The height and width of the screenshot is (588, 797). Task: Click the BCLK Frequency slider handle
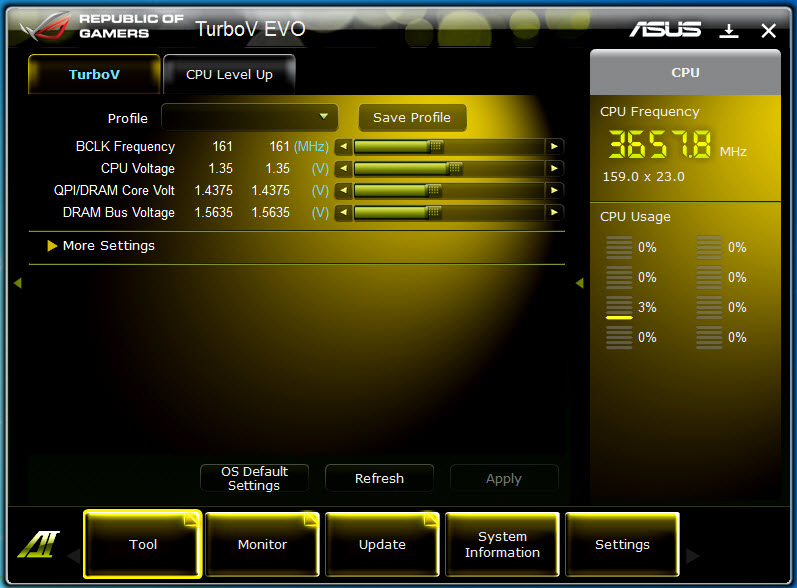(x=436, y=146)
